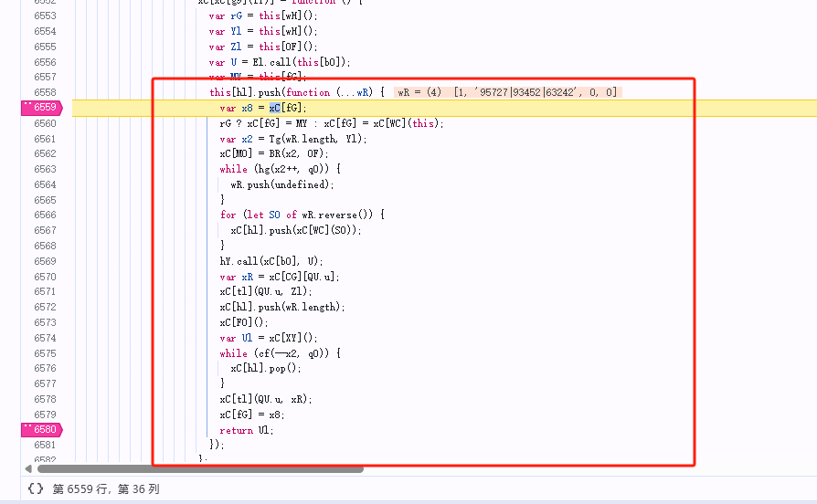Click 'var rG = this[wH]();' line
This screenshot has width=817, height=504.
click(263, 16)
